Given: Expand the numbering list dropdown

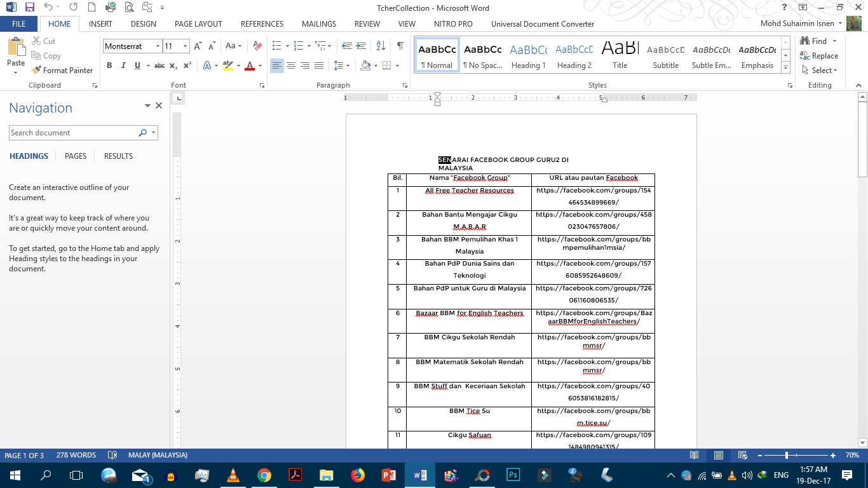Looking at the screenshot, I should [309, 46].
